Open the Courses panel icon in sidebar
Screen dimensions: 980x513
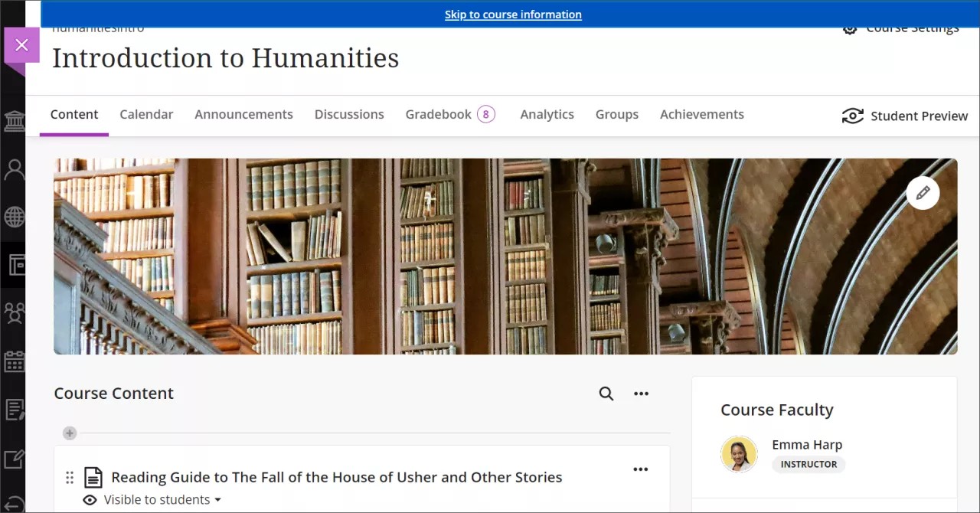(x=14, y=264)
